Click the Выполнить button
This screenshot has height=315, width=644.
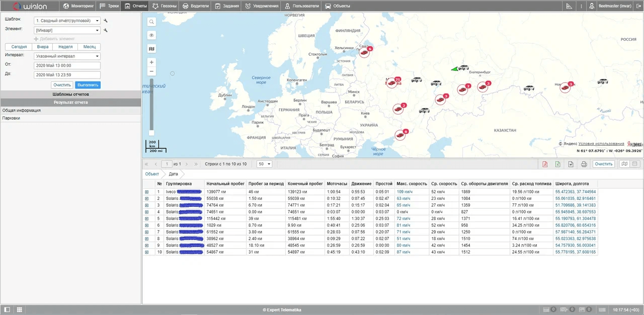click(88, 85)
